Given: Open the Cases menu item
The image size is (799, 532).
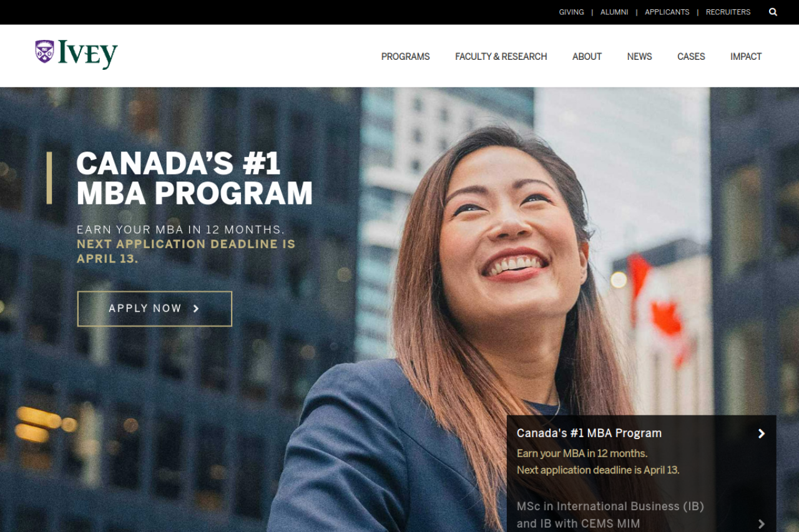Looking at the screenshot, I should tap(691, 57).
